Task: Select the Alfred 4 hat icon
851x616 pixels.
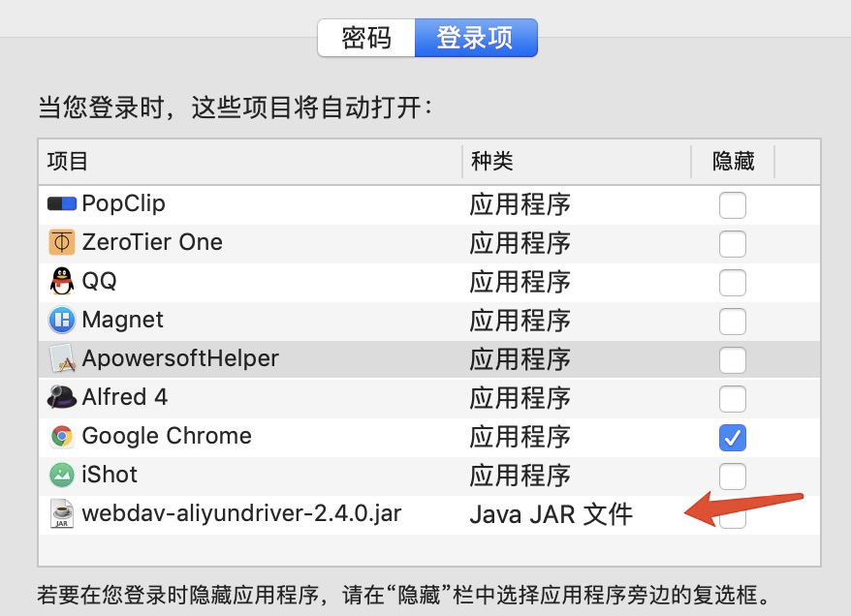Action: [62, 397]
